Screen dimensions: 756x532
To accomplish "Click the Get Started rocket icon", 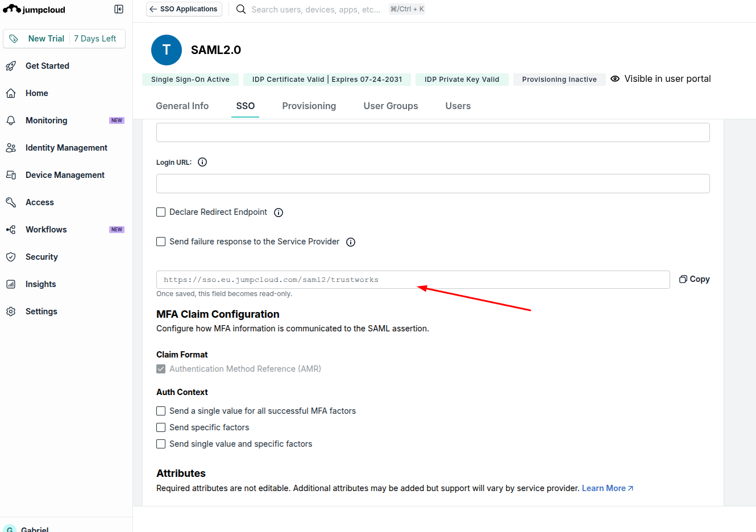I will (x=11, y=66).
